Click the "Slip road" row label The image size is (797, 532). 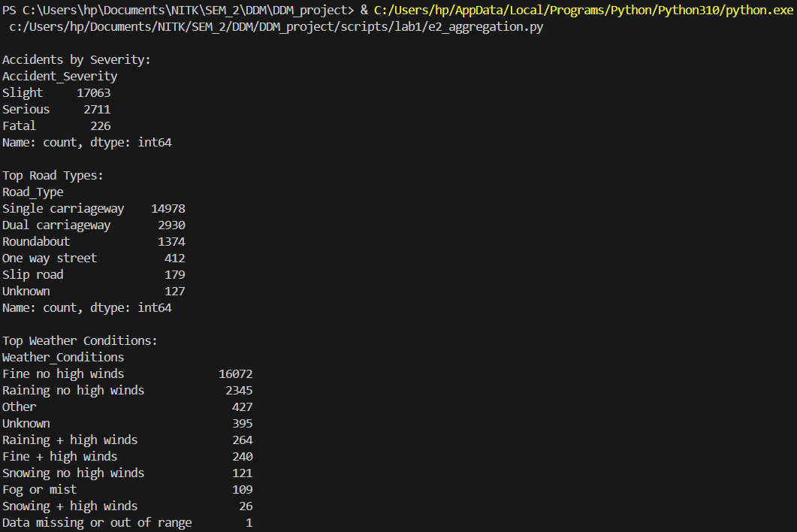(33, 274)
